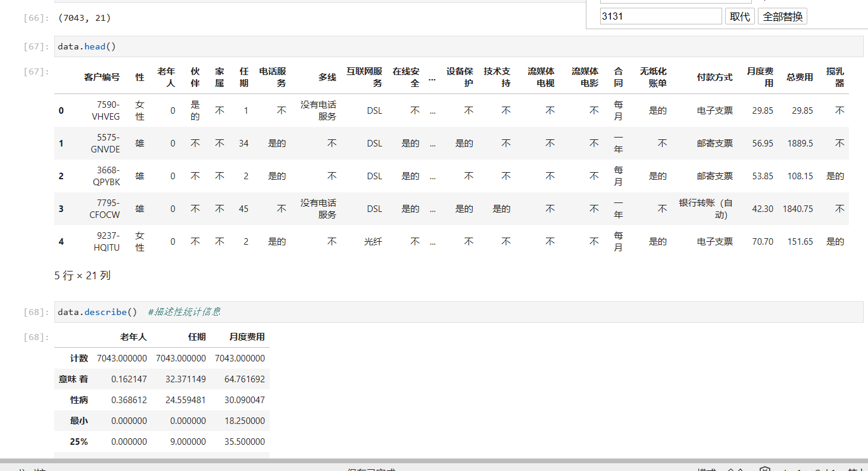Viewport: 868px width, 471px height.
Task: Click the 56.95 monthly fee value
Action: [x=763, y=144]
